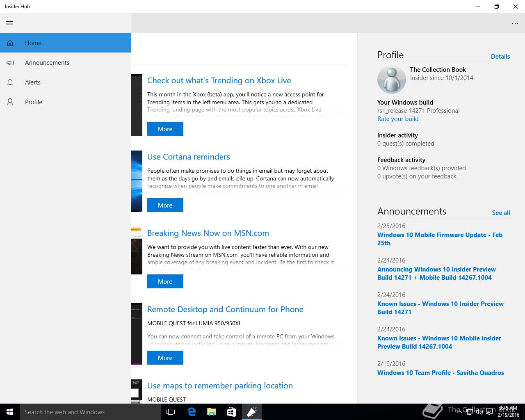Open the three-dot more options menu
Screen dimensions: 525x420
[515, 23]
